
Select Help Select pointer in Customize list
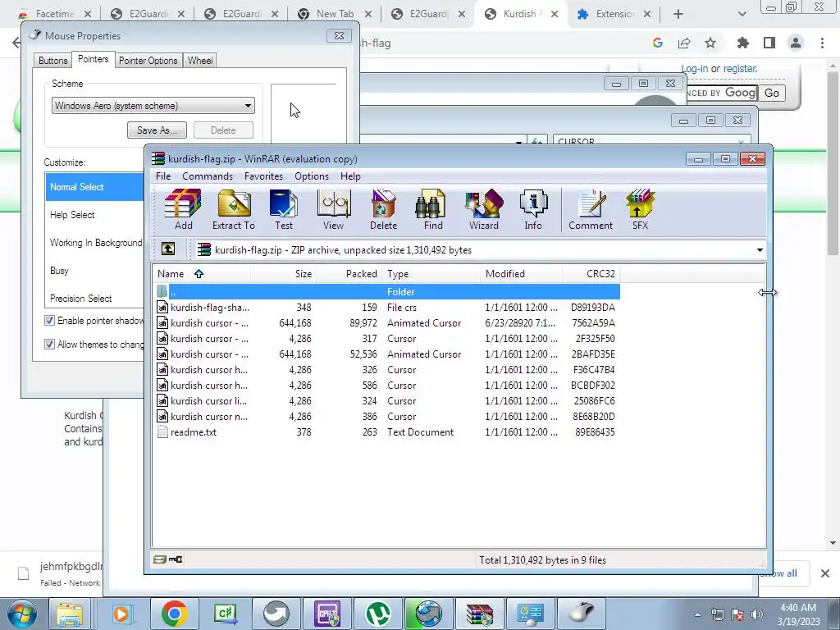[x=94, y=215]
